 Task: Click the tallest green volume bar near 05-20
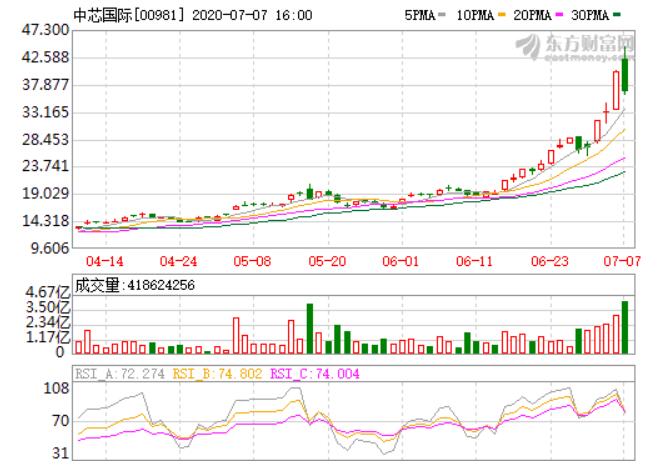click(x=310, y=329)
